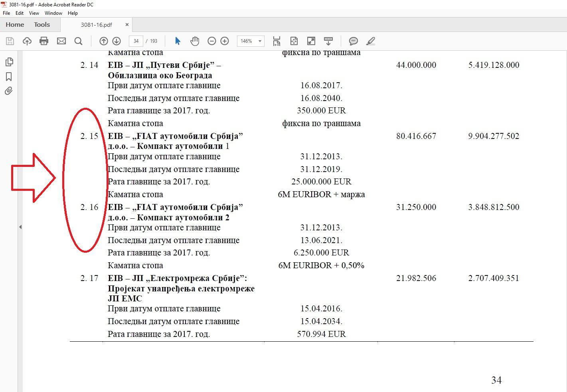Click the page number field showing 34
This screenshot has height=392, width=567.
pyautogui.click(x=136, y=41)
